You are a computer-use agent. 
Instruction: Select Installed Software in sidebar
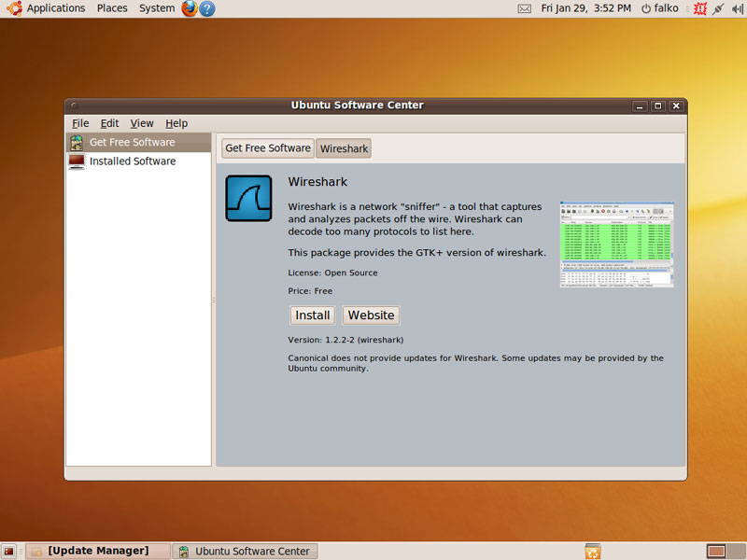tap(132, 161)
